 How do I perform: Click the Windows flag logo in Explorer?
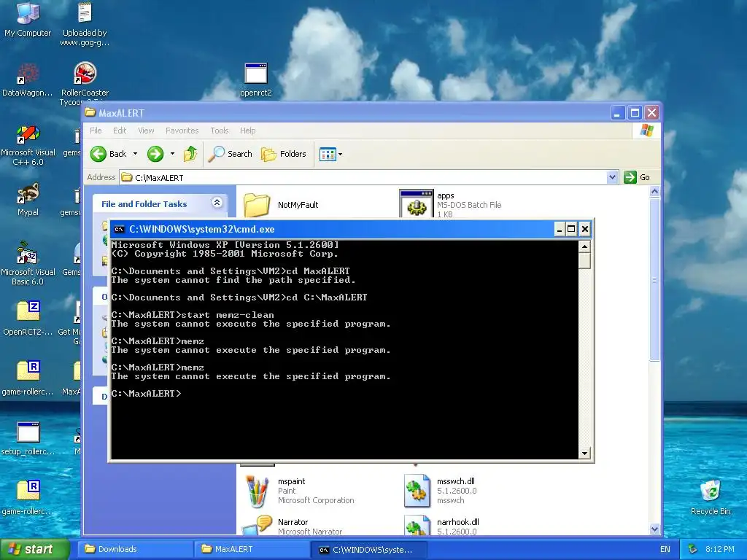point(646,131)
